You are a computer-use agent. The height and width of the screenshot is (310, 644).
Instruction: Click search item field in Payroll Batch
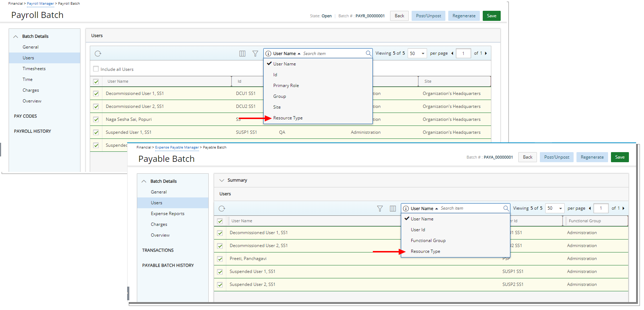click(x=333, y=54)
